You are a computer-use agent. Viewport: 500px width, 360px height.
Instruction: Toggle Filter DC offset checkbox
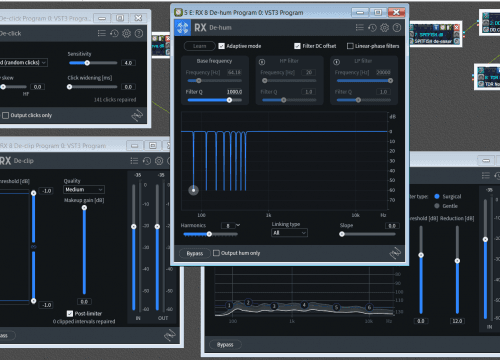297,46
